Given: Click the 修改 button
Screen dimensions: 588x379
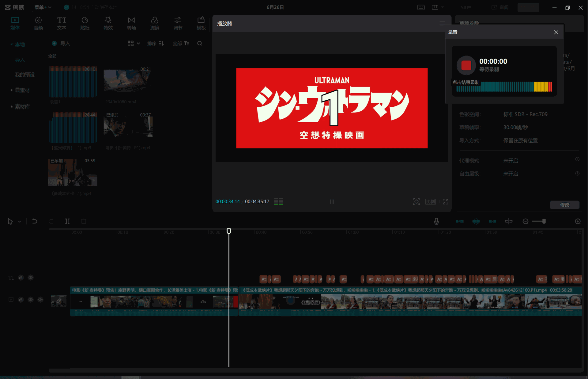Looking at the screenshot, I should [x=564, y=205].
